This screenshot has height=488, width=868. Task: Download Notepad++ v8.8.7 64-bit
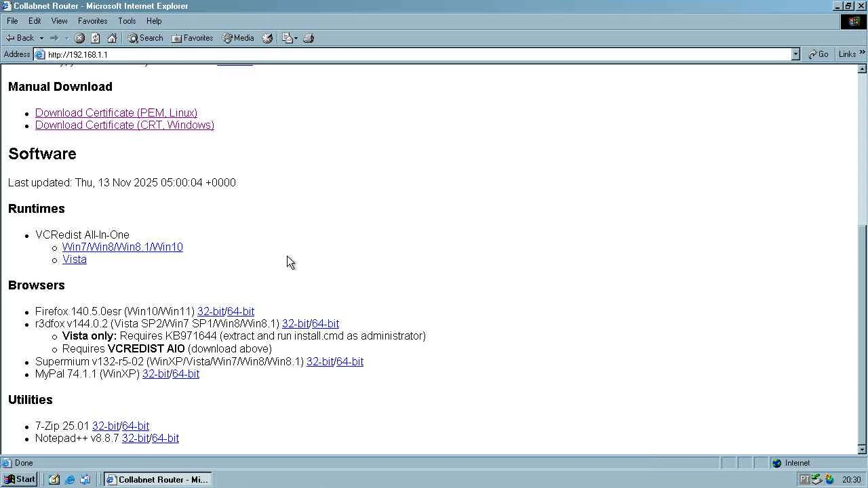(x=165, y=439)
